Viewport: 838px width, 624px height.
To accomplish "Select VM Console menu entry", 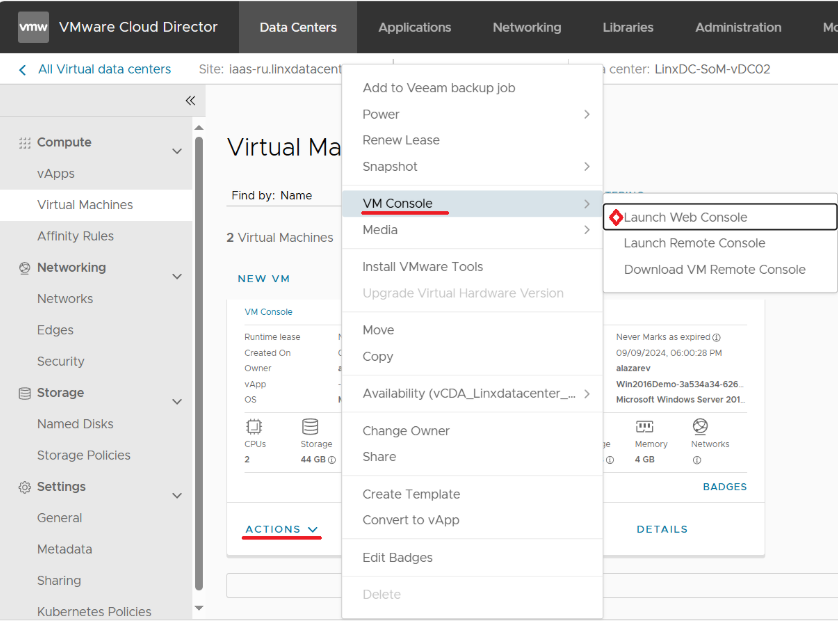I will pyautogui.click(x=472, y=204).
